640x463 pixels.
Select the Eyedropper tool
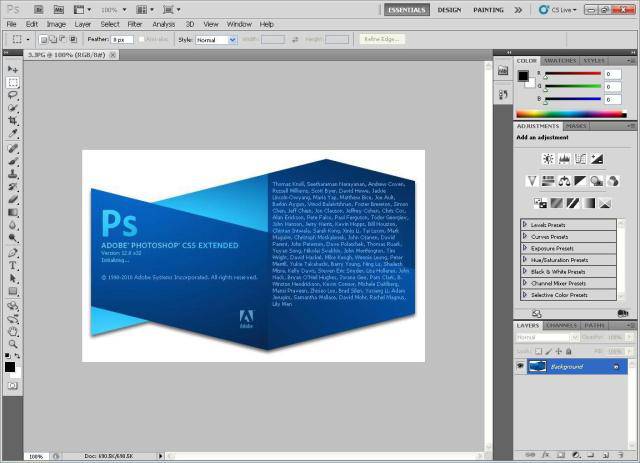[x=13, y=133]
